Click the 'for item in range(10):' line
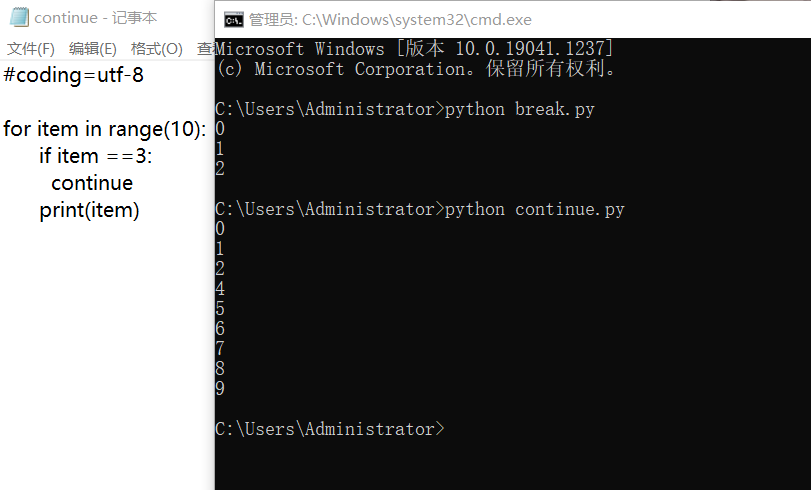Screen dimensions: 811x490 tap(105, 129)
